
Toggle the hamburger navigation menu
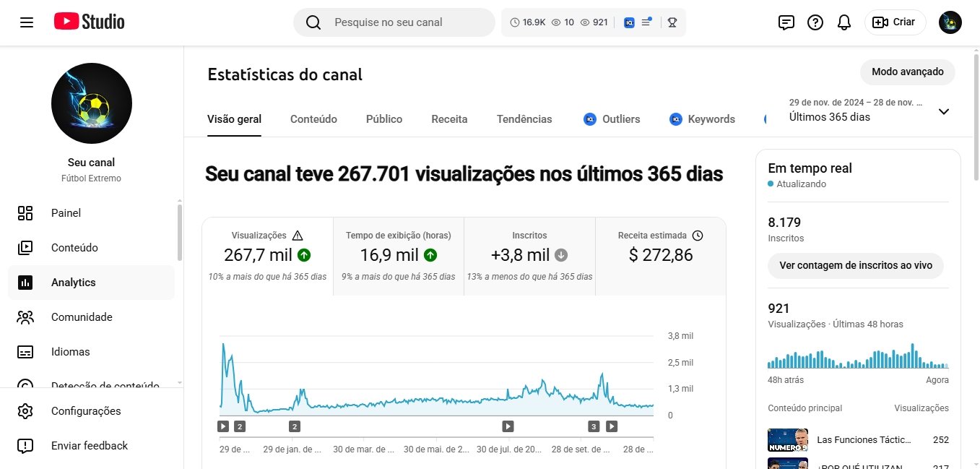click(x=27, y=22)
